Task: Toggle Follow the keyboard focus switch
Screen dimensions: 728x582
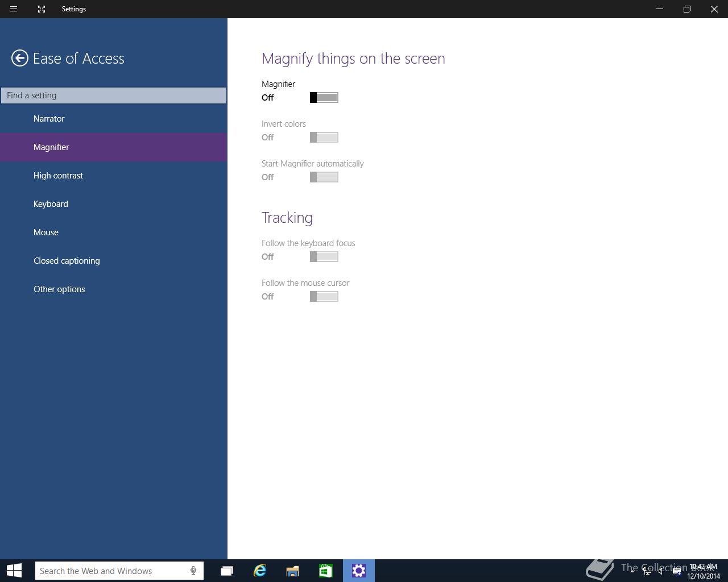Action: point(324,257)
